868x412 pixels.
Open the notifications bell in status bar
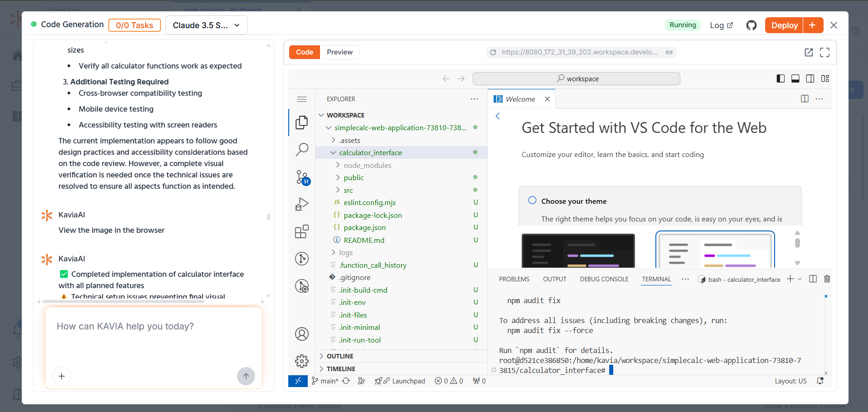[820, 381]
